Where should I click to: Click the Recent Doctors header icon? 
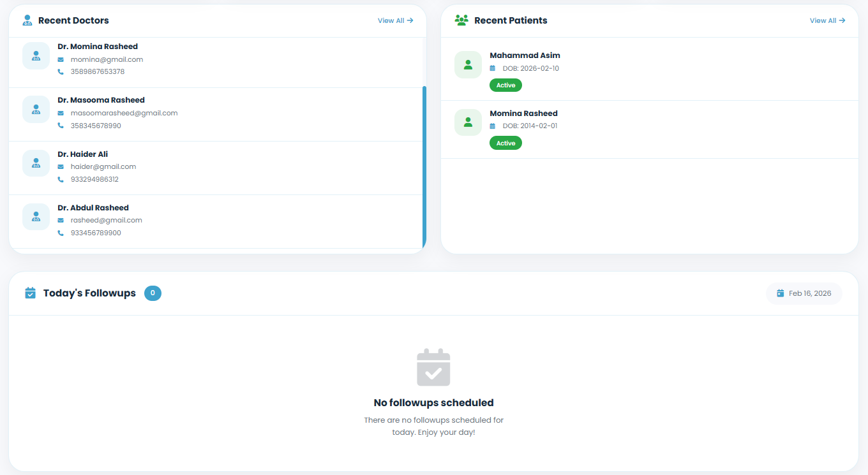pyautogui.click(x=27, y=20)
